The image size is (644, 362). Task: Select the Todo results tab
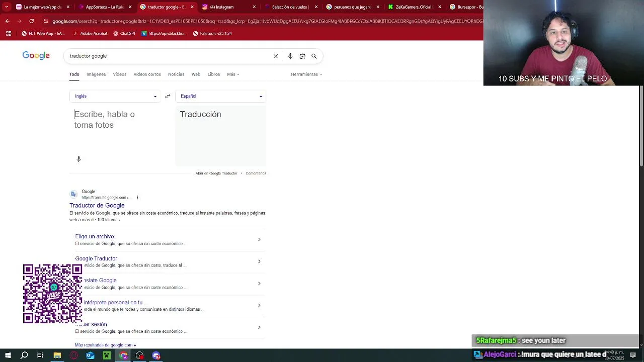point(74,74)
